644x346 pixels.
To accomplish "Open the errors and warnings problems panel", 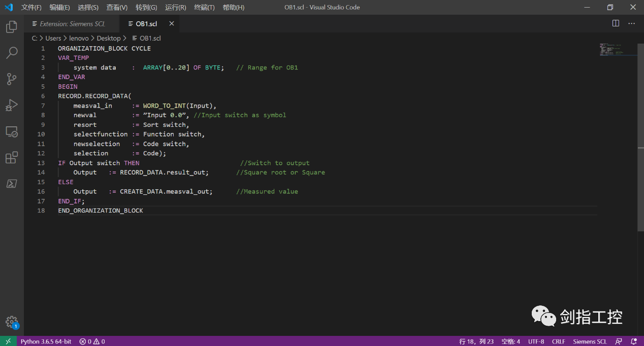I will coord(92,341).
